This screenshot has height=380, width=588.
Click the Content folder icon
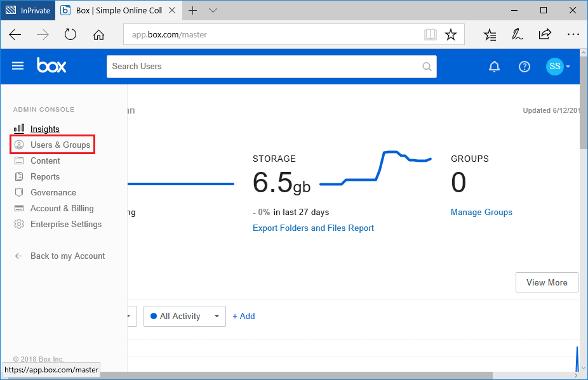click(x=19, y=161)
